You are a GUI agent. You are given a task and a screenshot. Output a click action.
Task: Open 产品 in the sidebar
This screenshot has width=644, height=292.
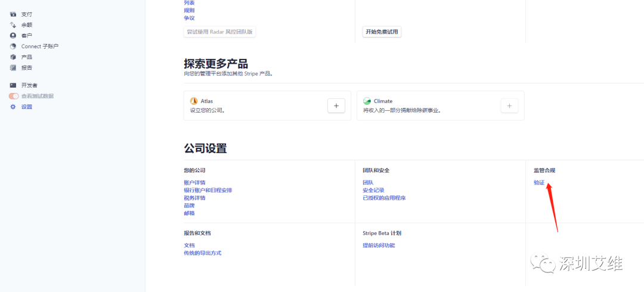point(27,57)
